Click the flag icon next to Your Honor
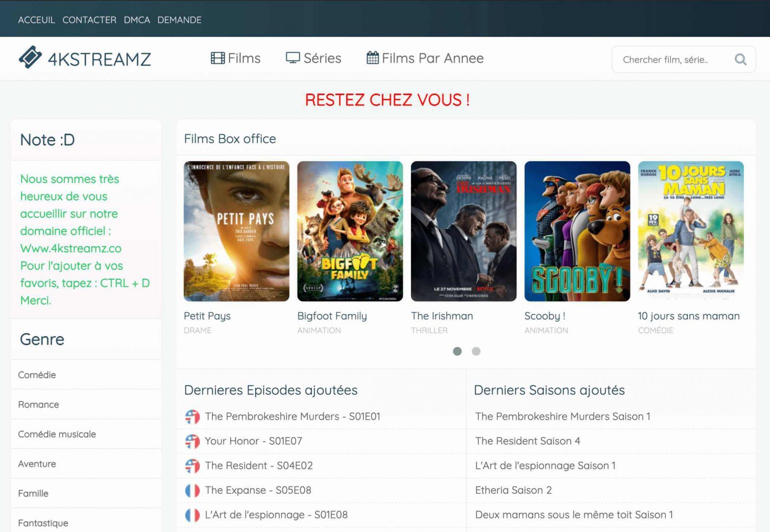This screenshot has width=770, height=532. pos(192,441)
